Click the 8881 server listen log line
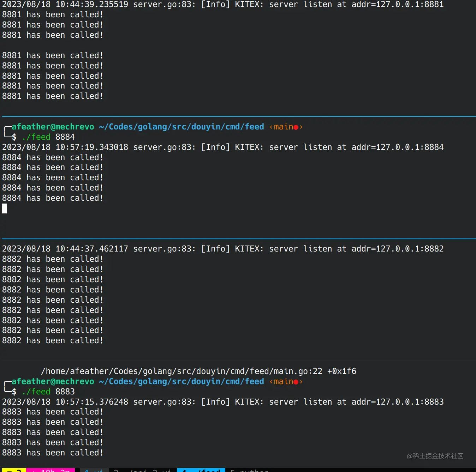This screenshot has width=476, height=472. [222, 5]
